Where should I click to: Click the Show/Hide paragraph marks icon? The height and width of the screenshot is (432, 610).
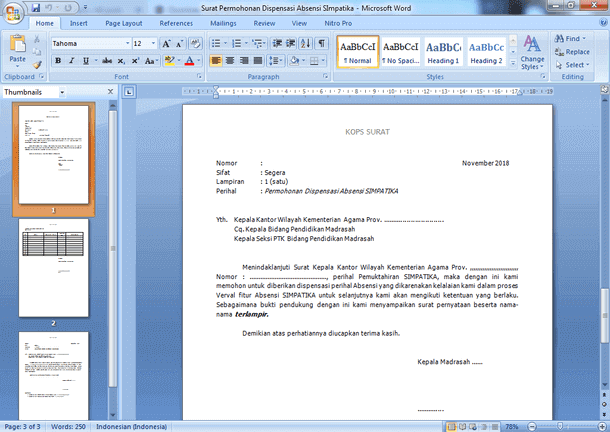[x=321, y=44]
